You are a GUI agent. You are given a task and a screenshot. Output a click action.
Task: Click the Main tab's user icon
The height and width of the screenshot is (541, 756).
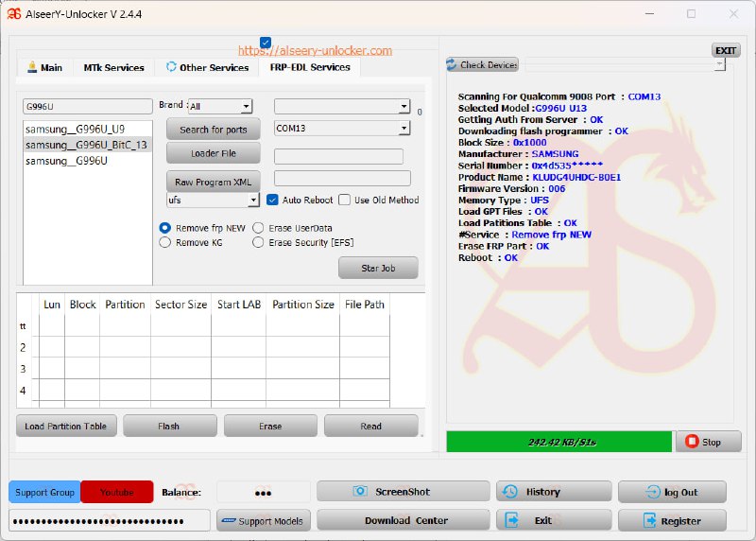click(32, 67)
